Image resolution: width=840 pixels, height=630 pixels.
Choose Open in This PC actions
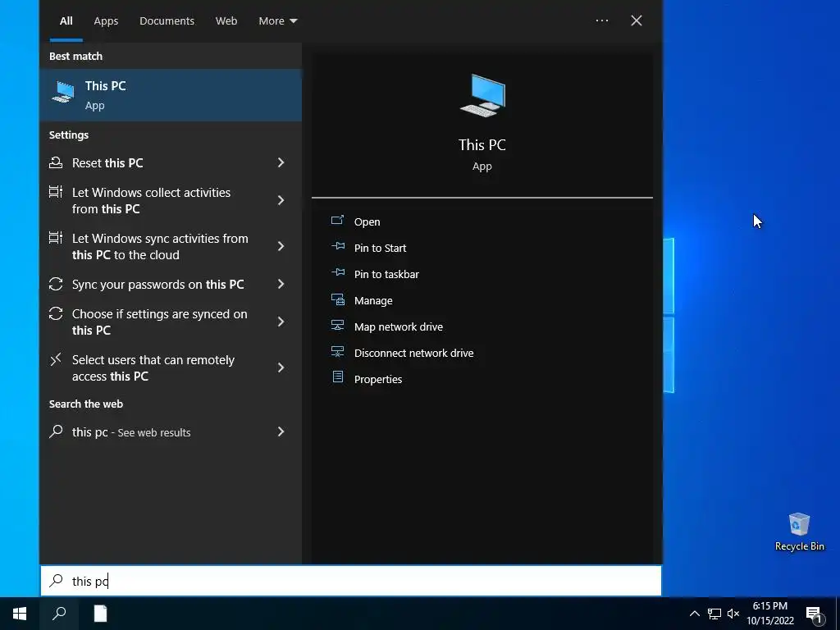tap(367, 221)
